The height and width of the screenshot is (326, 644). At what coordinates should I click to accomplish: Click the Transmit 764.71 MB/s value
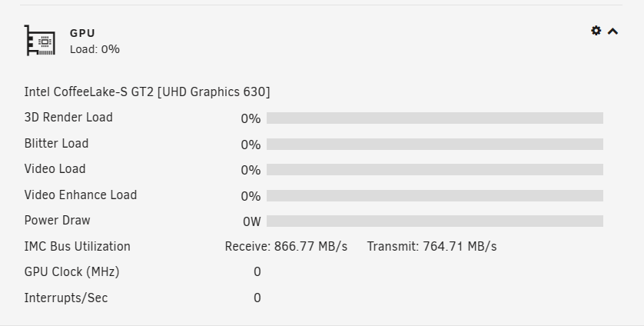[432, 247]
